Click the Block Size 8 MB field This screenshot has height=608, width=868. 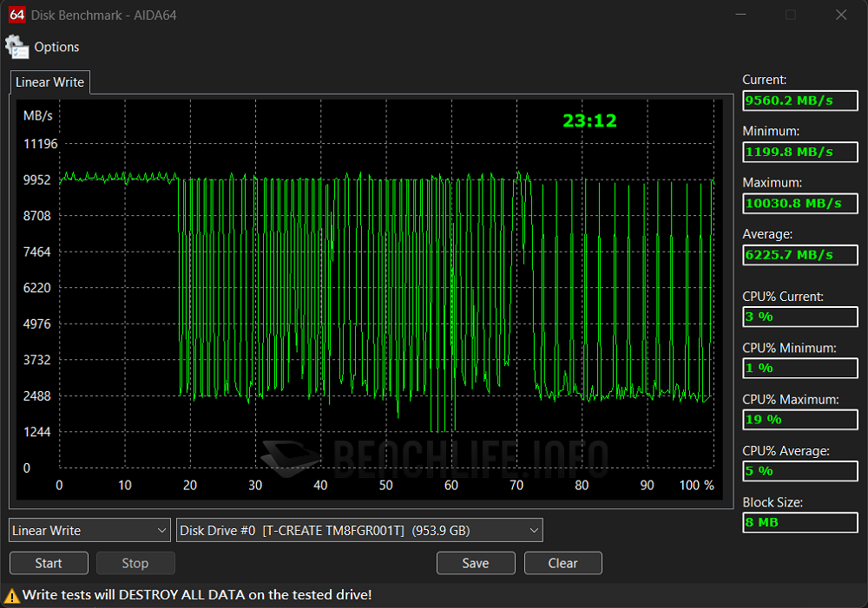(799, 523)
